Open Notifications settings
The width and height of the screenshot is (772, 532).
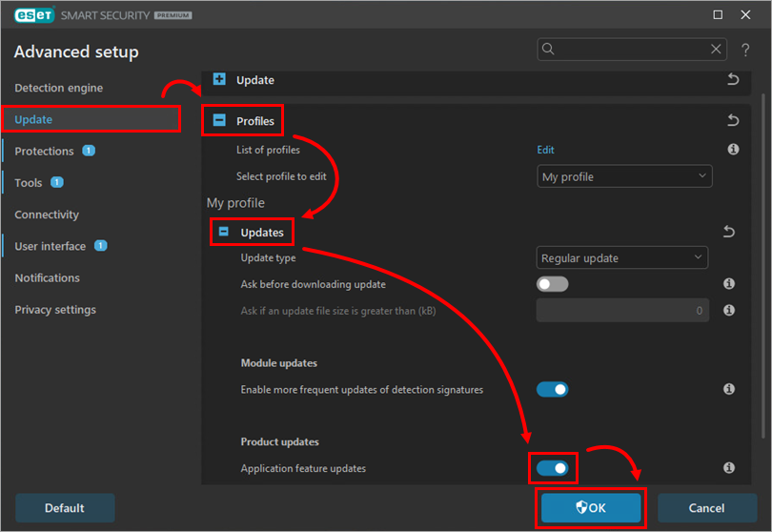(x=48, y=277)
